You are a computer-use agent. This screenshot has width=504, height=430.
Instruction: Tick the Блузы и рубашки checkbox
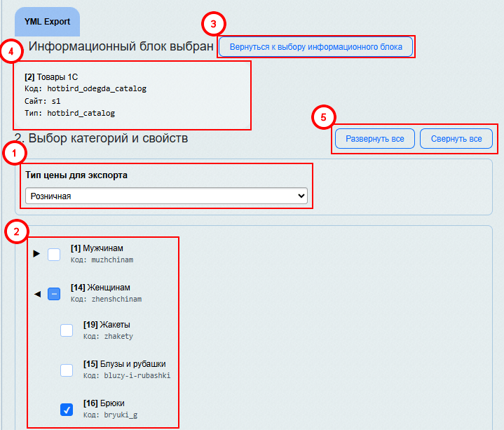pyautogui.click(x=67, y=370)
